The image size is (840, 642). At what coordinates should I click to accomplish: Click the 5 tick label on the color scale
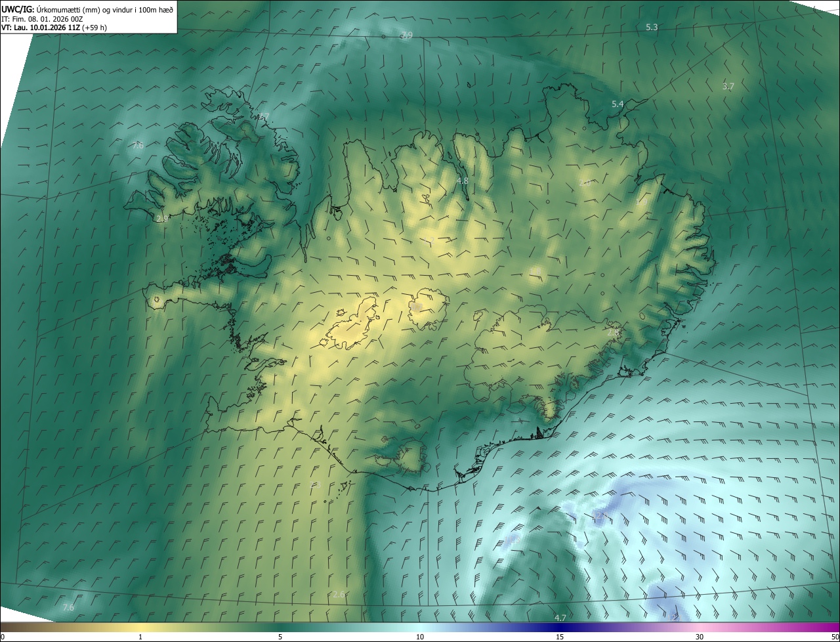280,637
